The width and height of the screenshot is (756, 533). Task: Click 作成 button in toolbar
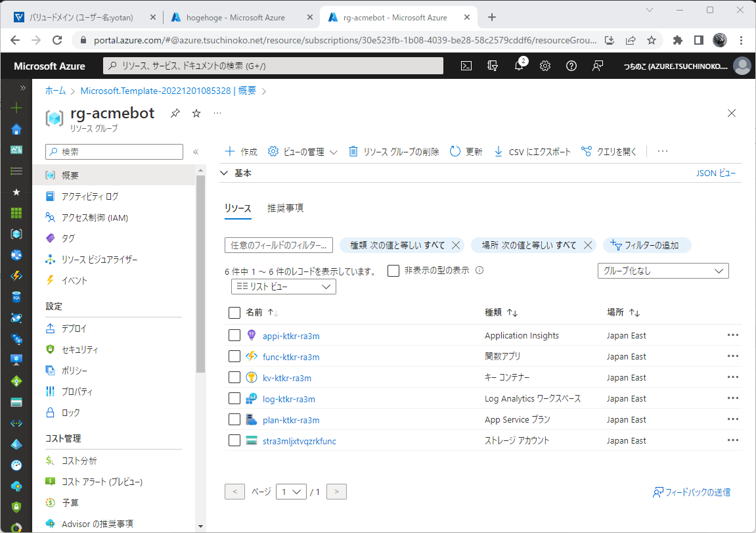tap(241, 152)
